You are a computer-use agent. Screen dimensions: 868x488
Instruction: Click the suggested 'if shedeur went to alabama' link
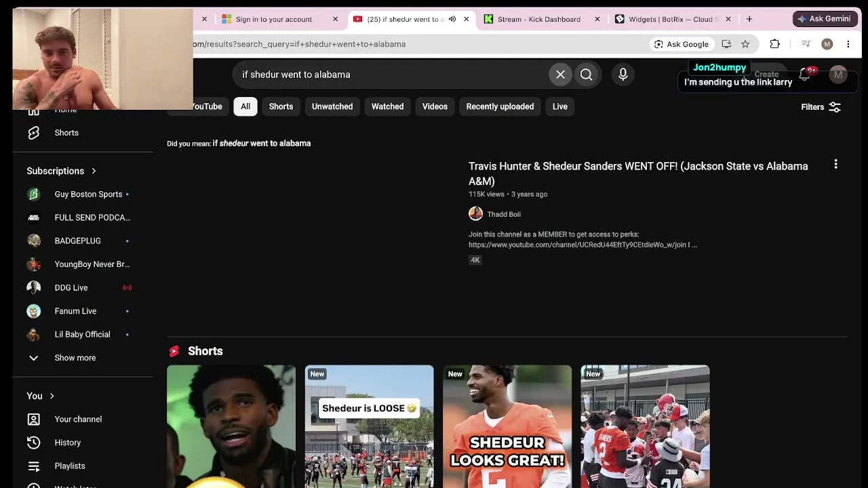pos(262,143)
